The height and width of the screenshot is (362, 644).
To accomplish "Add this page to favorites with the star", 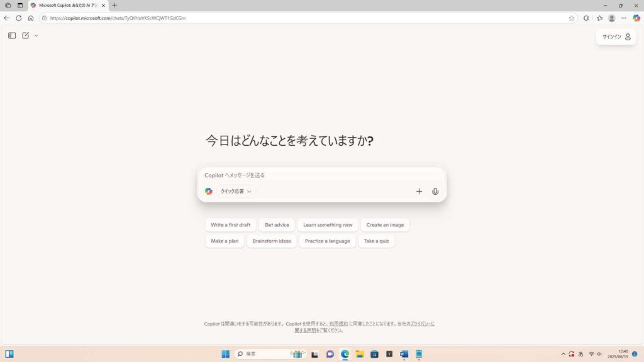I will pos(571,18).
